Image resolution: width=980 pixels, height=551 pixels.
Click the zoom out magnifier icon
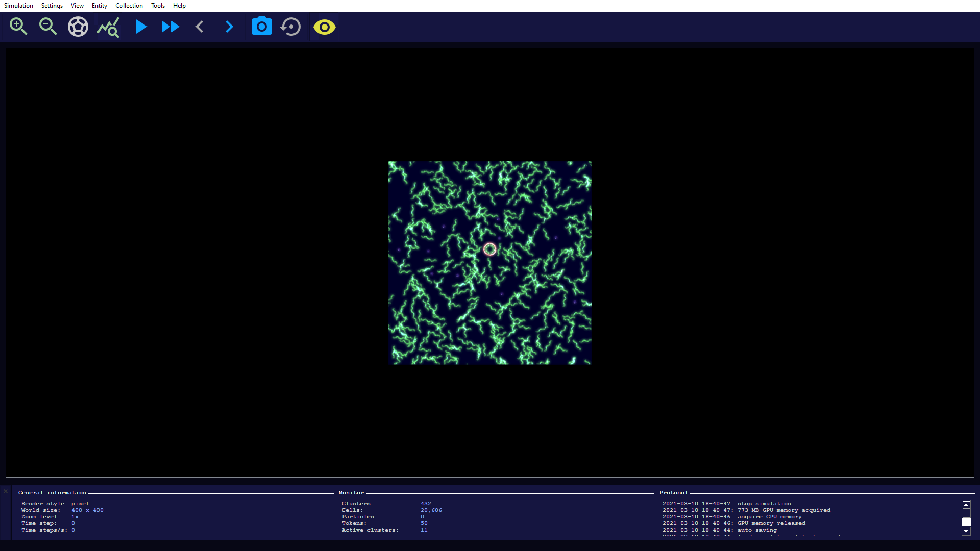[x=48, y=27]
